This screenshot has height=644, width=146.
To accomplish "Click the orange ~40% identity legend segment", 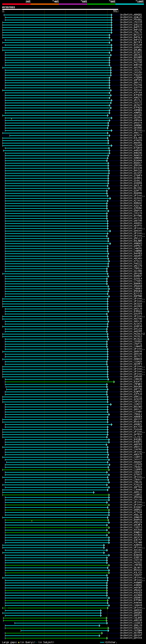I will coord(45,4).
